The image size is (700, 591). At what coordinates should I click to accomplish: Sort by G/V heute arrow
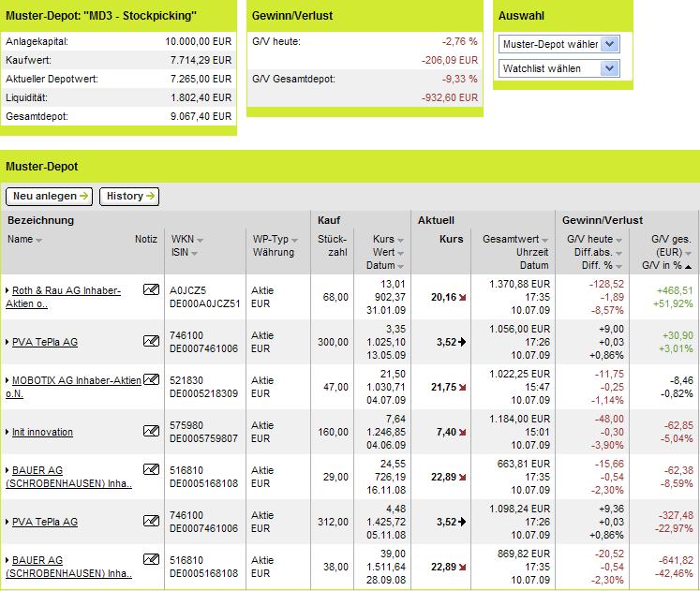tap(618, 241)
